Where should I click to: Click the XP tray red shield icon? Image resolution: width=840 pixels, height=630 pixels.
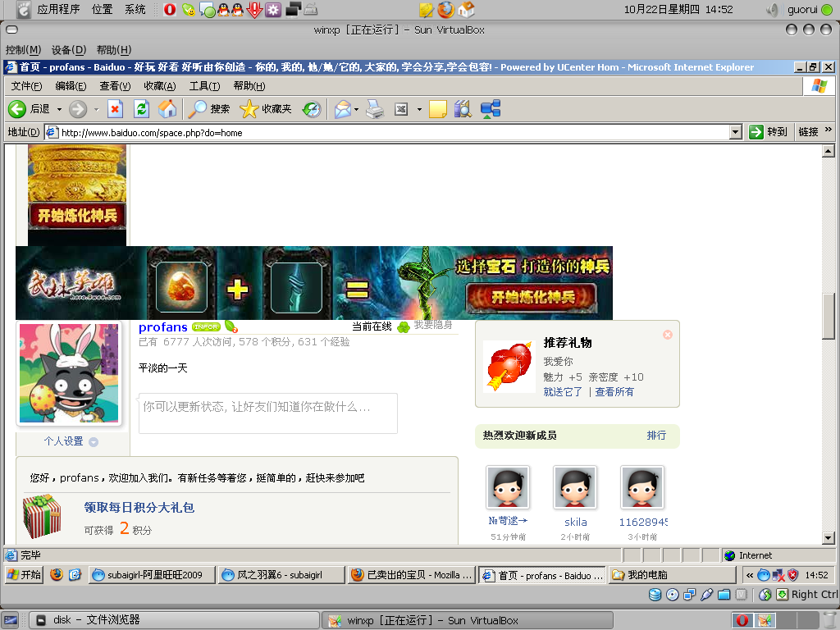[x=793, y=575]
